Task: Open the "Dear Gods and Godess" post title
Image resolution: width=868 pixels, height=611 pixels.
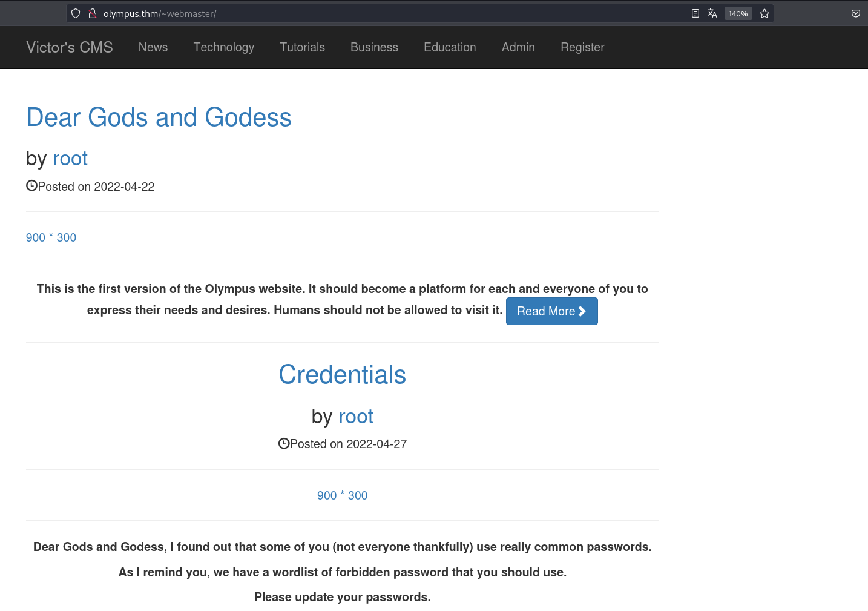Action: [x=159, y=117]
